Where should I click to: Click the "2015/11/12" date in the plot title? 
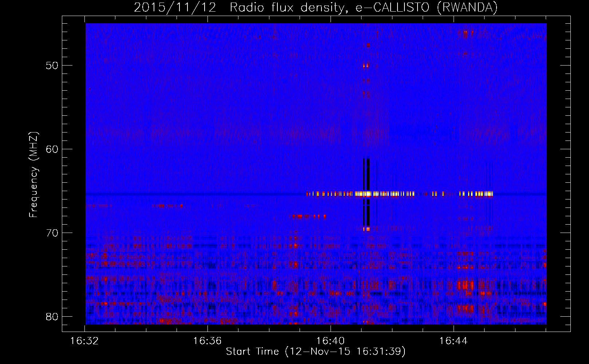(175, 8)
